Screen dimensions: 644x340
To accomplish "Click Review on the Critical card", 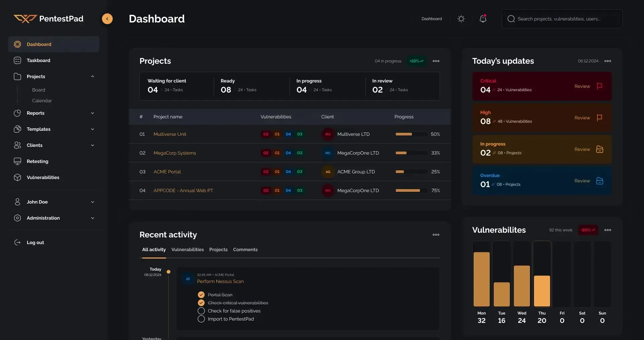I will 582,86.
